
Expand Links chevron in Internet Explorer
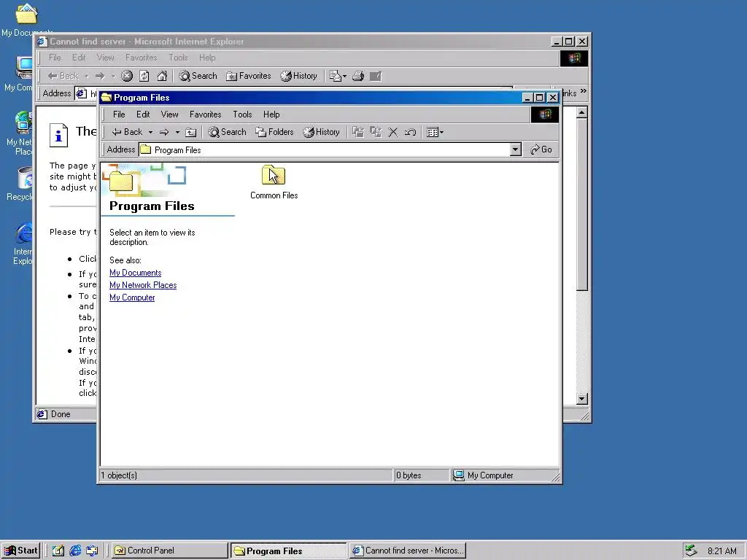[584, 91]
